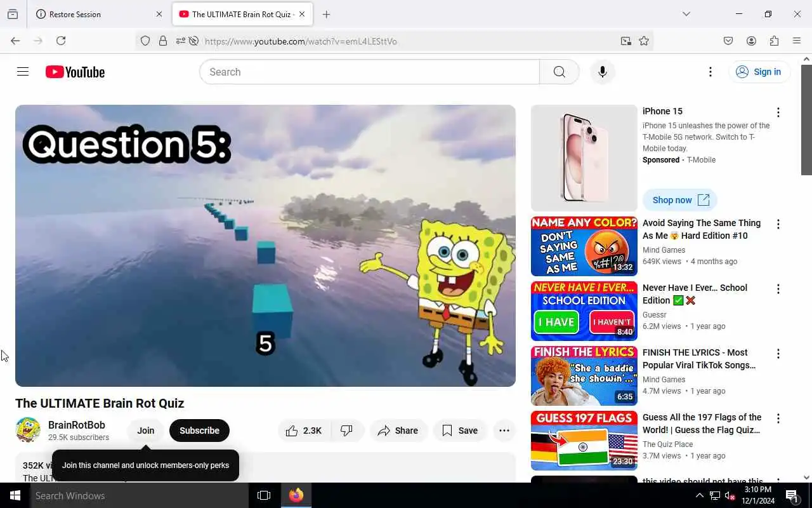Click the Firefox address bar URL
The image size is (812, 508).
pos(301,41)
